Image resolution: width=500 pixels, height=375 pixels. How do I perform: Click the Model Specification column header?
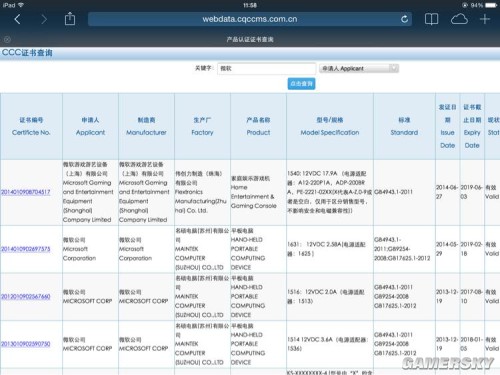330,126
